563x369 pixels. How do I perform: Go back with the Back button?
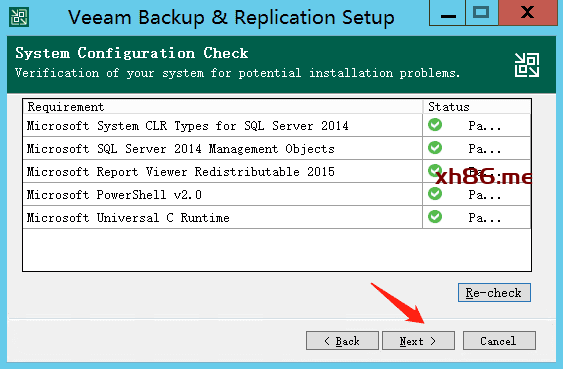pyautogui.click(x=342, y=341)
